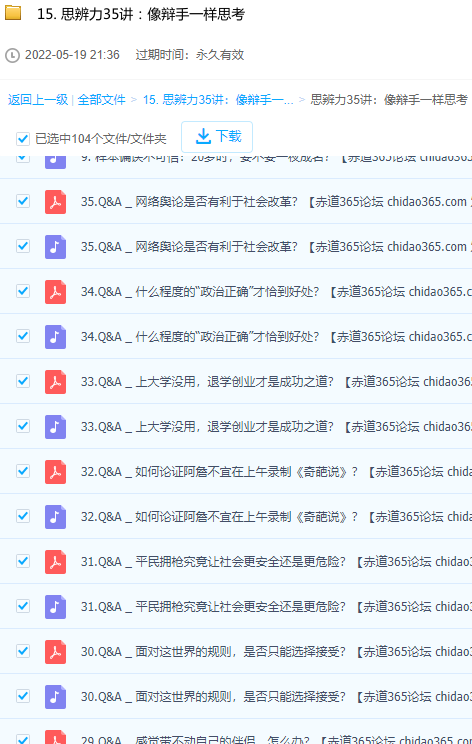Click the yellow folder icon beside the title
This screenshot has height=744, width=472.
click(x=13, y=13)
